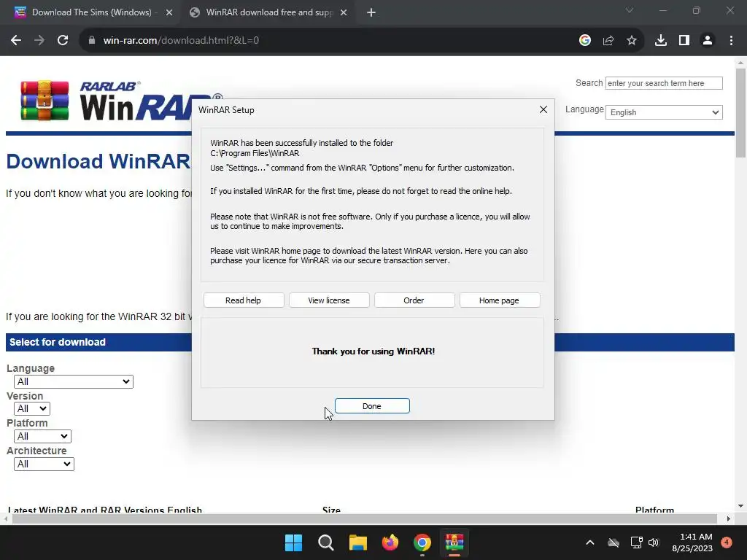
Task: Click the vertical page scrollbar
Action: point(741,112)
